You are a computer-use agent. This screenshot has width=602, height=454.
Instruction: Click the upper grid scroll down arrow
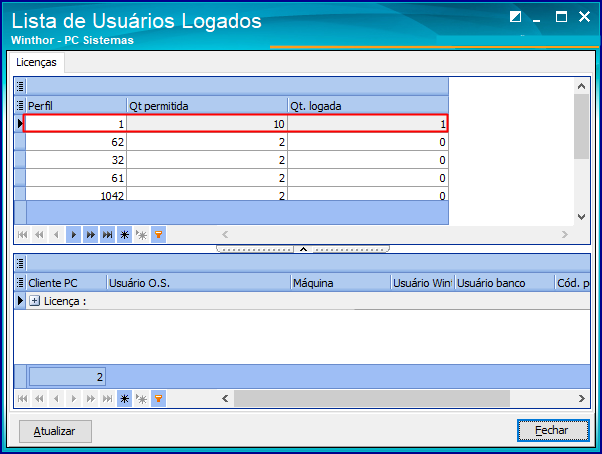tap(581, 217)
